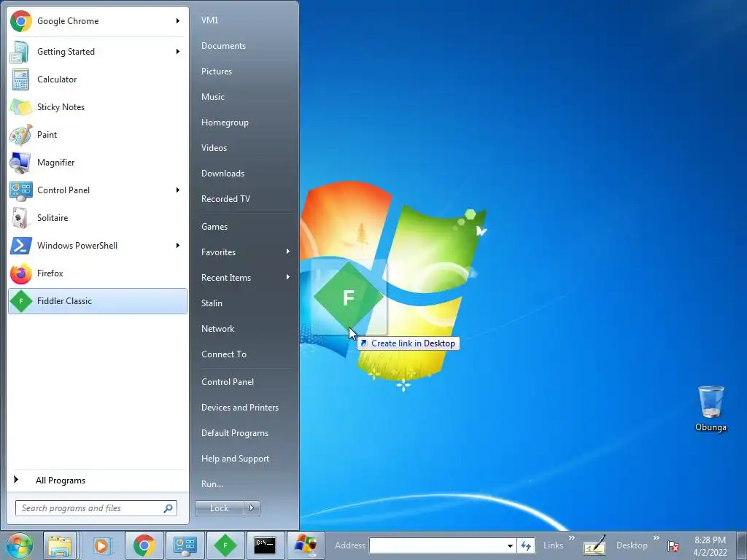Click the search magnifier icon in Start
Screen dimensions: 747x560
pyautogui.click(x=169, y=508)
